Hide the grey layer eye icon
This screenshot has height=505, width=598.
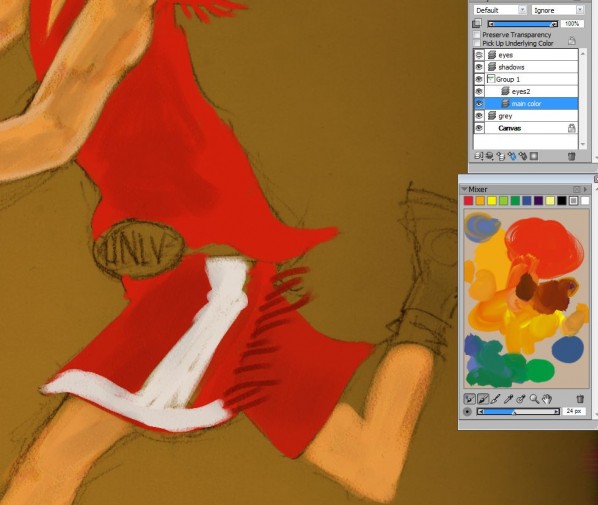coord(479,116)
